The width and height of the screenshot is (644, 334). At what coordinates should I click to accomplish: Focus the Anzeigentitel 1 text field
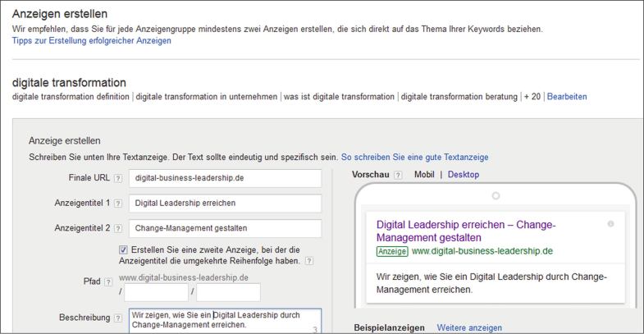click(x=226, y=204)
